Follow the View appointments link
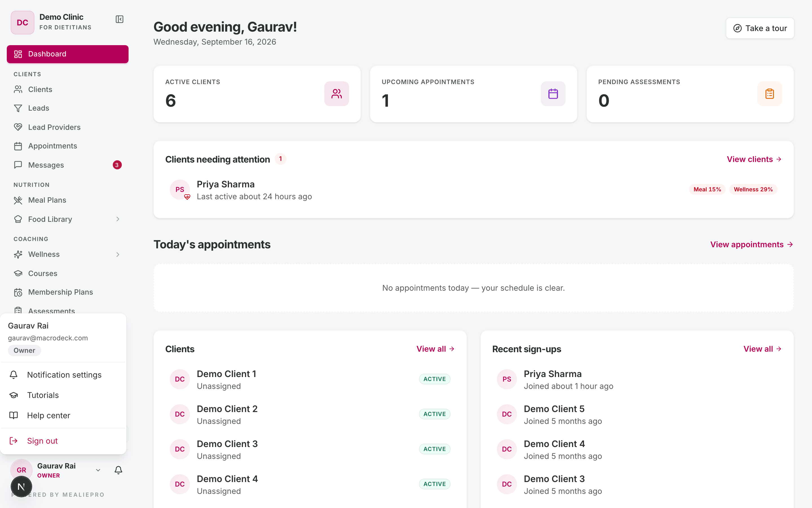Viewport: 812px width, 508px height. [x=752, y=245]
